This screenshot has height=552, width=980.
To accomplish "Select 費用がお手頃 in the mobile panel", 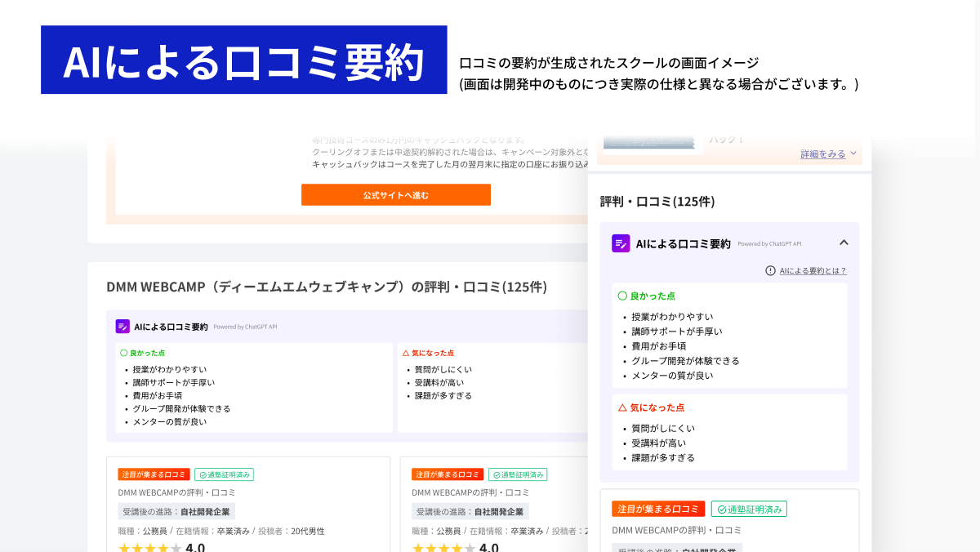I will [x=659, y=346].
